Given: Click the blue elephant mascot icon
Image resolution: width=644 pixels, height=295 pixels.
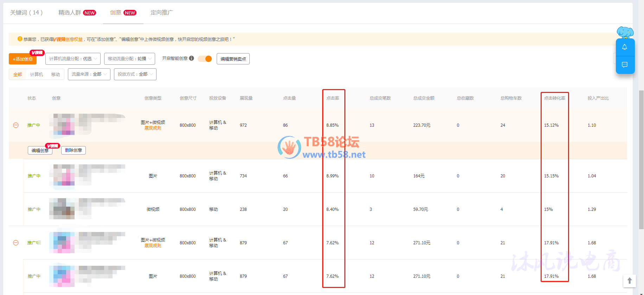Looking at the screenshot, I should [625, 32].
